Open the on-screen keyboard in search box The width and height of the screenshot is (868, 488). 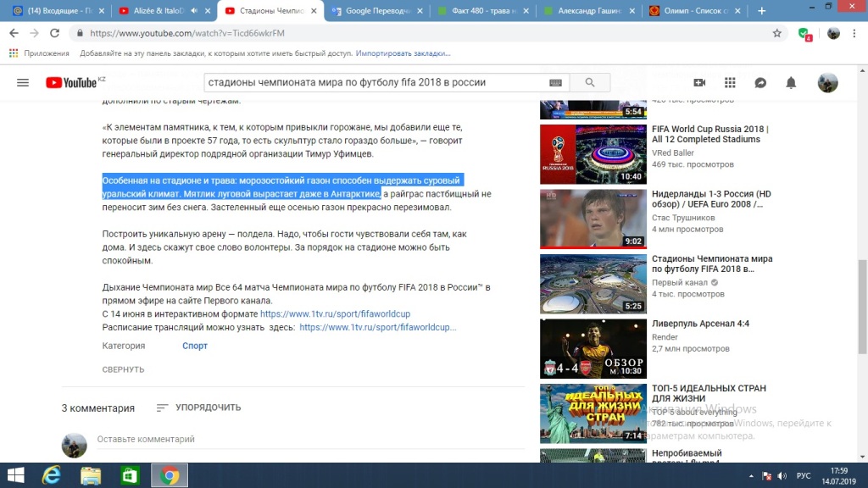tap(555, 82)
